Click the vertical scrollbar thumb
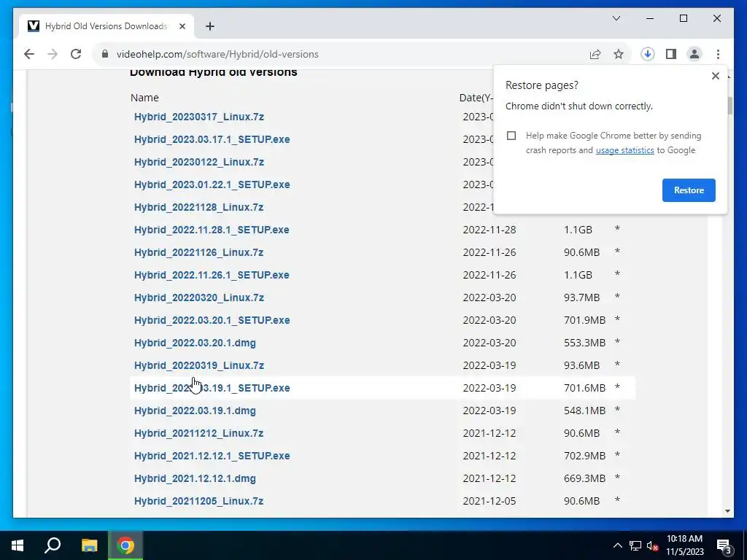This screenshot has height=560, width=747. 729,106
